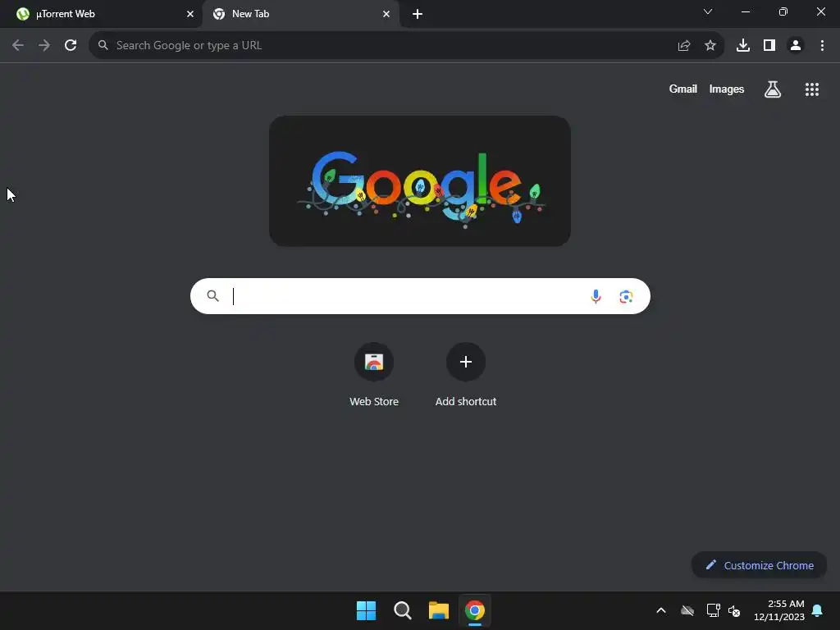Share this page icon in address bar
This screenshot has width=840, height=630.
pyautogui.click(x=684, y=46)
